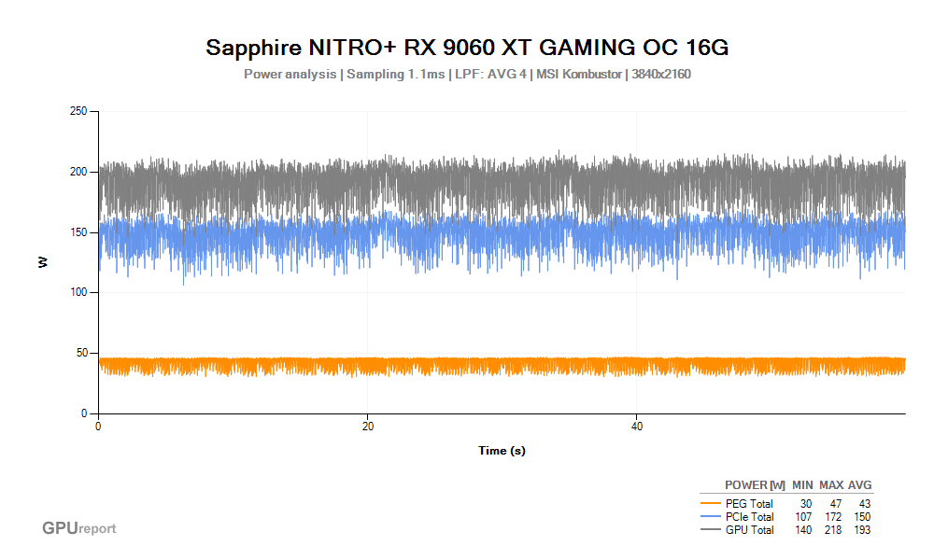Select the GPU Total legend label
This screenshot has height=560, width=934.
pyautogui.click(x=750, y=530)
